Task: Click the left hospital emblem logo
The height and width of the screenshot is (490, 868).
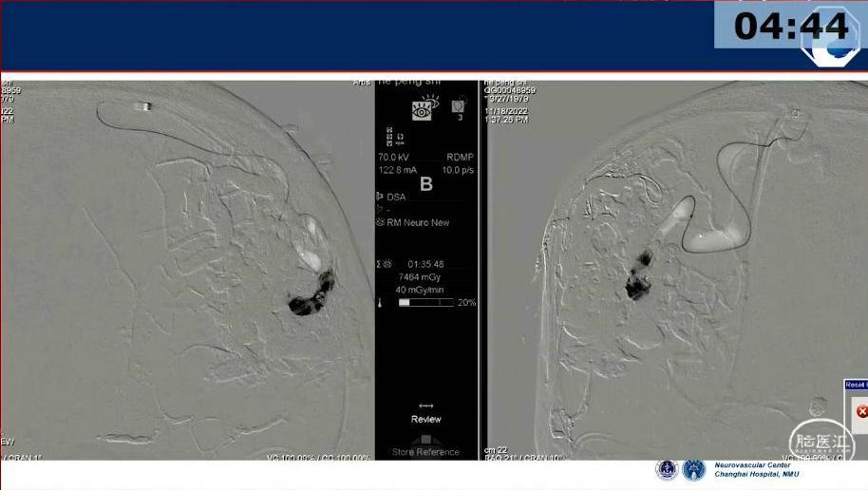Action: [x=667, y=469]
